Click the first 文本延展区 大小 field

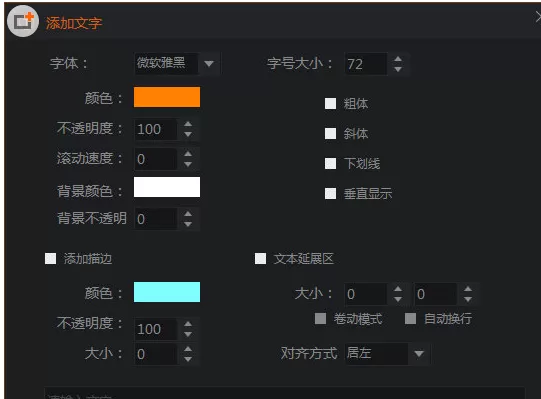click(365, 294)
